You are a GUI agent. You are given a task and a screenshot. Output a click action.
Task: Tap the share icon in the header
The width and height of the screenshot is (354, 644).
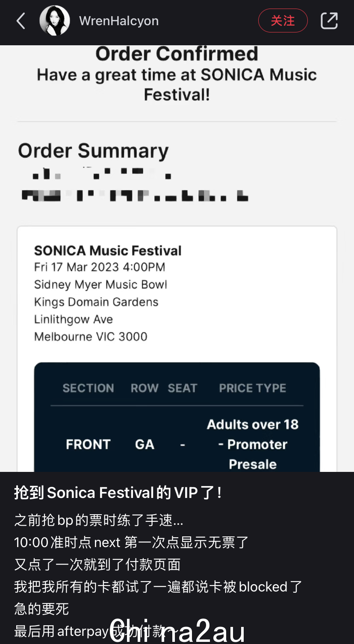(x=329, y=20)
